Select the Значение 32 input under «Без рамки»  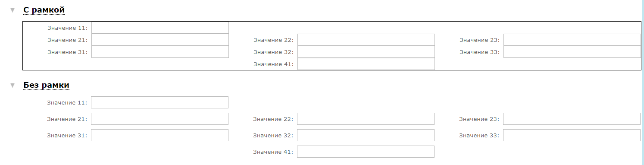point(366,135)
